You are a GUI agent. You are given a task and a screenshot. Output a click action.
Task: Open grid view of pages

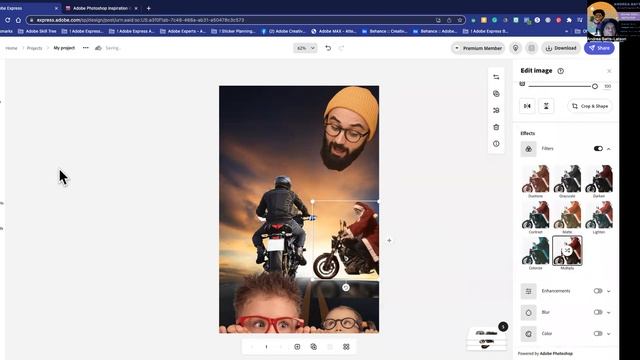pos(346,347)
